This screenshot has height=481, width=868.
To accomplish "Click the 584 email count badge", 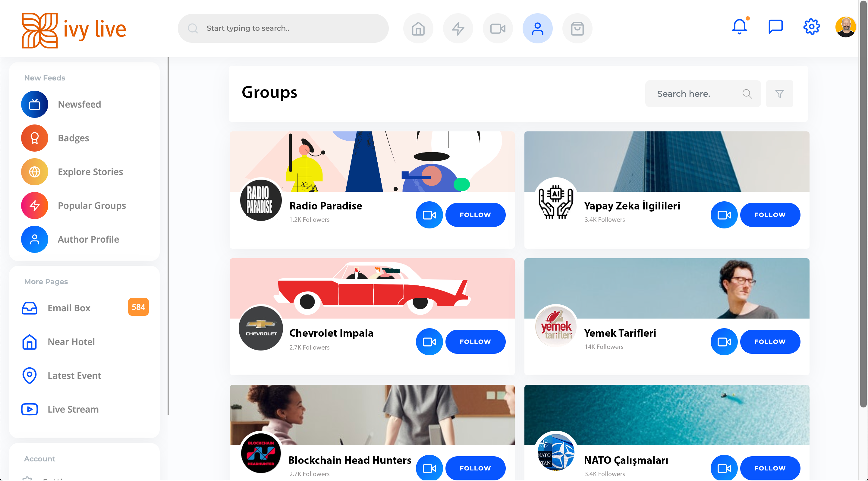I will click(138, 307).
